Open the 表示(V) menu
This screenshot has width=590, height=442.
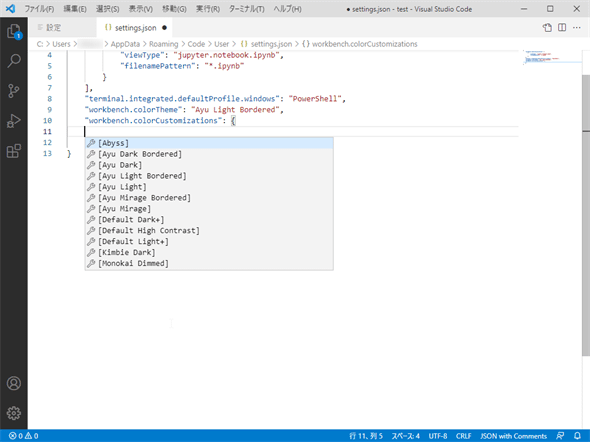(141, 9)
